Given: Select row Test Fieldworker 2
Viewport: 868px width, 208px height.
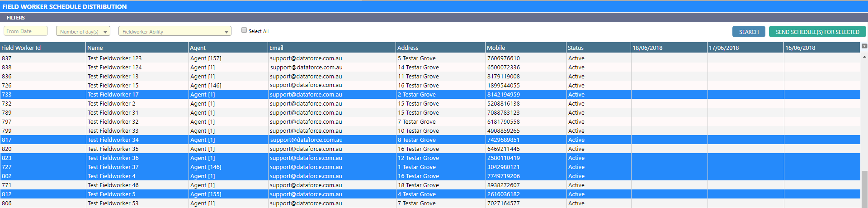Looking at the screenshot, I should [430, 103].
